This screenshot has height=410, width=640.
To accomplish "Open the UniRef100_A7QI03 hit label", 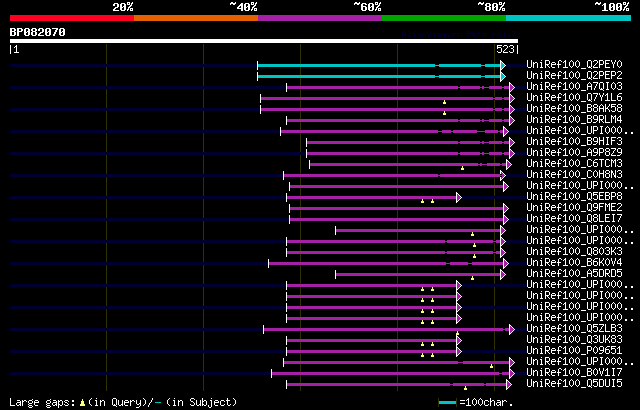I will click(x=574, y=86).
